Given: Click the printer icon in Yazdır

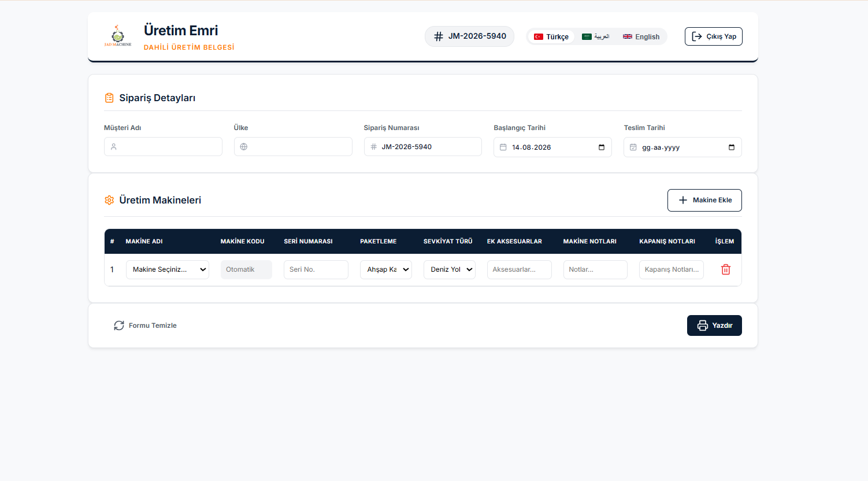Looking at the screenshot, I should pyautogui.click(x=703, y=325).
